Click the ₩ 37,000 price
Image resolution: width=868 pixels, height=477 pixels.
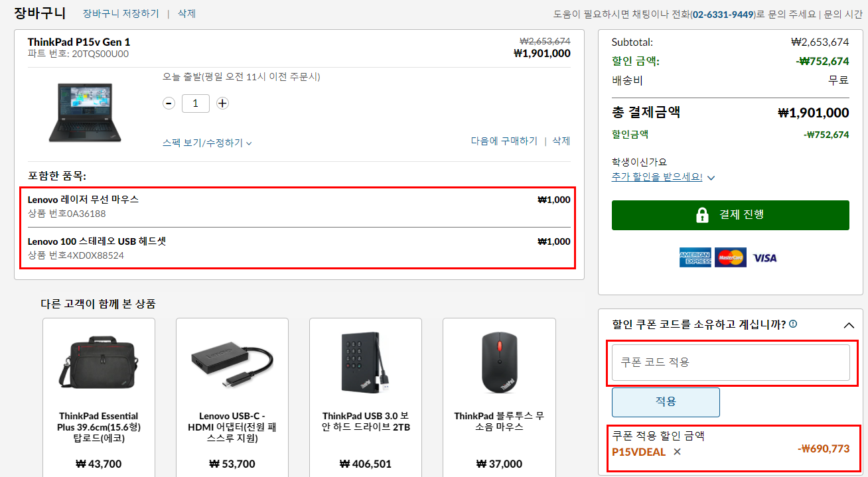pos(499,464)
